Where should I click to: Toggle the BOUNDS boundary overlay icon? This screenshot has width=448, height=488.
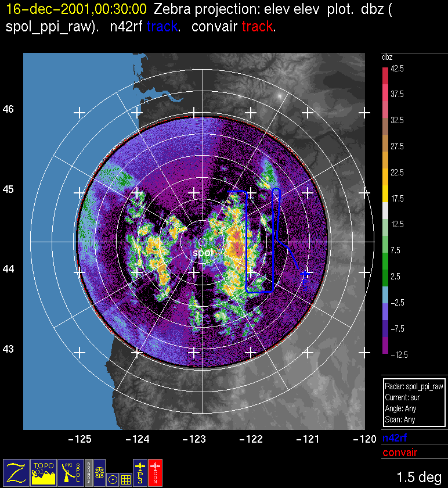coord(88,472)
